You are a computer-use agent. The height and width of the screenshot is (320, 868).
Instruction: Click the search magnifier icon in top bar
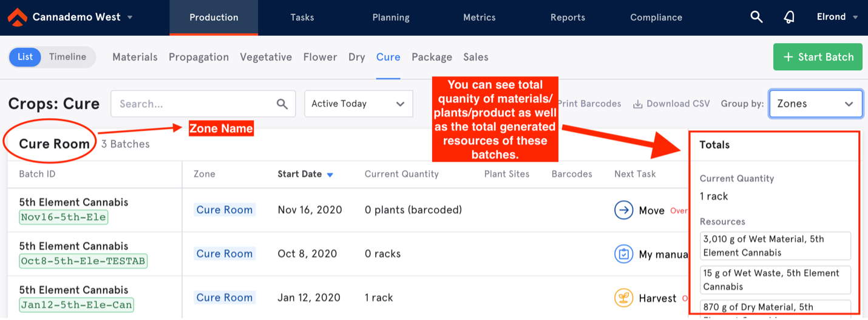756,17
